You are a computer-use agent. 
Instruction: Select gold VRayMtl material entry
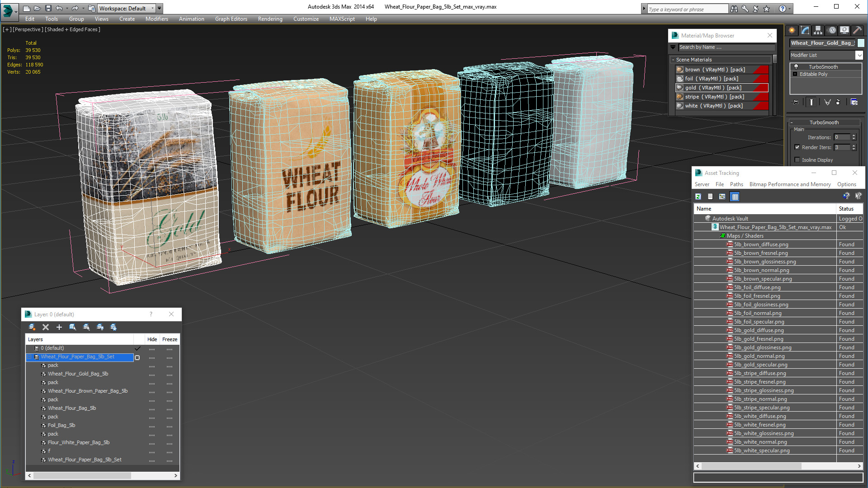(722, 88)
